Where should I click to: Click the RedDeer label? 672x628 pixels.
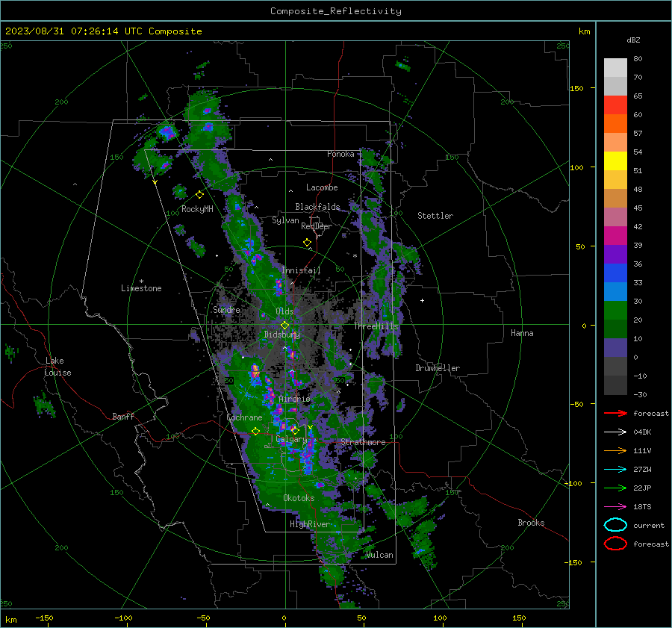click(x=317, y=226)
